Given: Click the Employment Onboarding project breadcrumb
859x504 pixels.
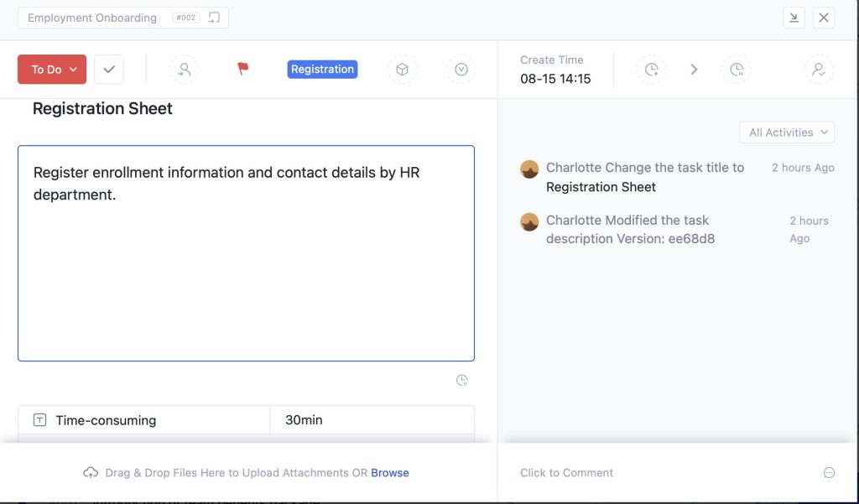Looking at the screenshot, I should click(x=92, y=18).
